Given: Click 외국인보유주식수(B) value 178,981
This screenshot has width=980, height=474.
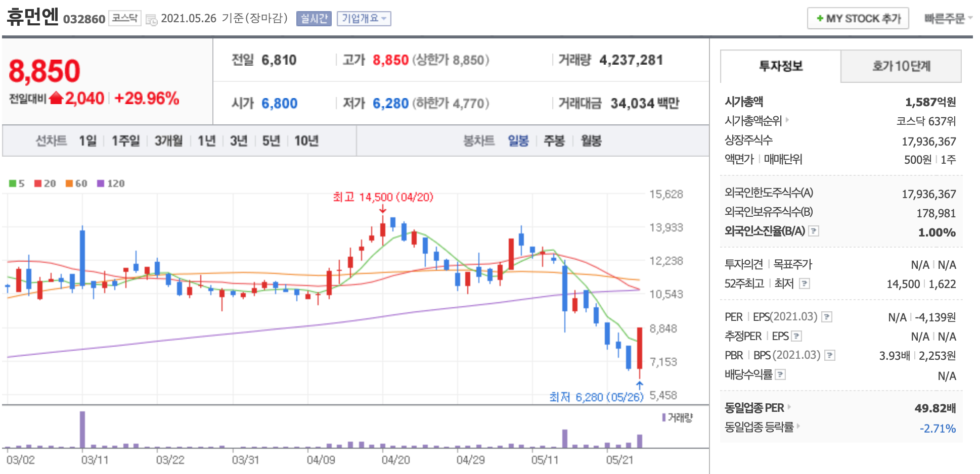Looking at the screenshot, I should click(936, 213).
